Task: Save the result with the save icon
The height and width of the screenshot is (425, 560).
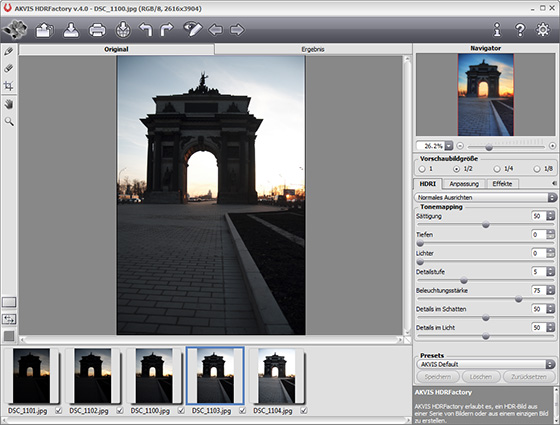Action: [x=71, y=30]
